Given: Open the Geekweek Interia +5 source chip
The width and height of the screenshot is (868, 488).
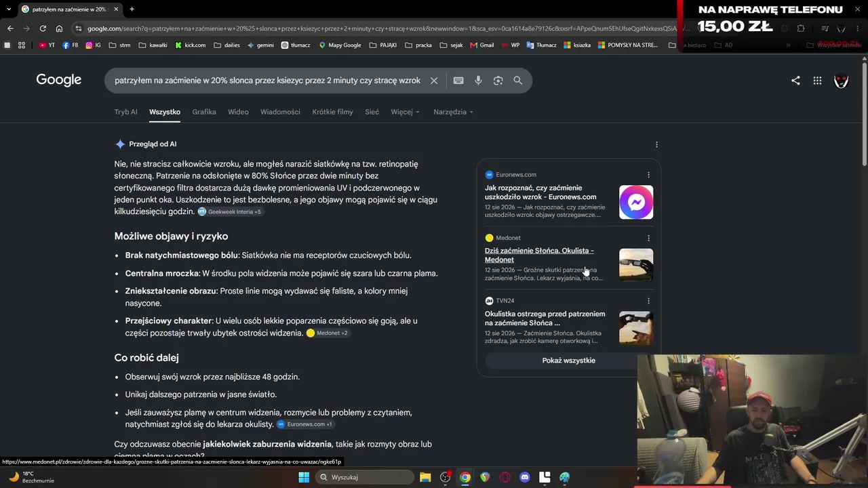Looking at the screenshot, I should click(230, 212).
